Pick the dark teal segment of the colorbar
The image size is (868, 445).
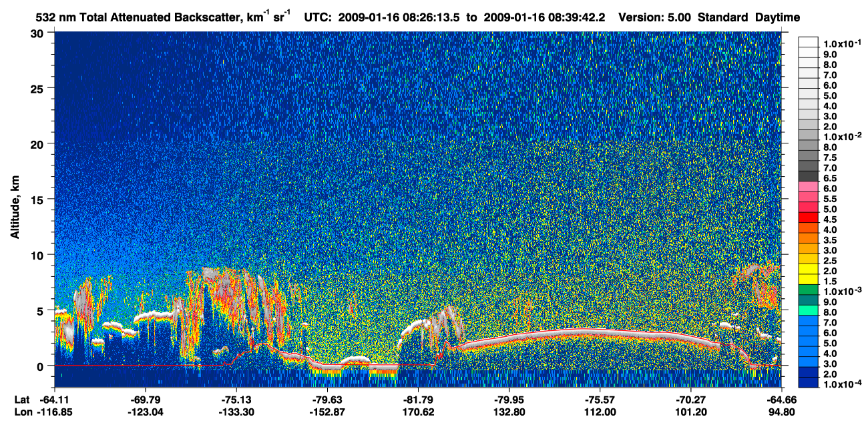coord(808,300)
